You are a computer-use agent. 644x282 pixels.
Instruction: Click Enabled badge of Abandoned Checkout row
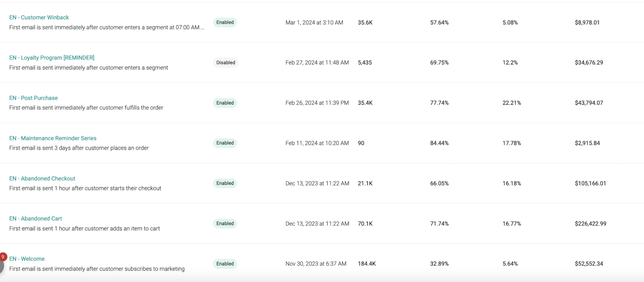[x=225, y=183]
